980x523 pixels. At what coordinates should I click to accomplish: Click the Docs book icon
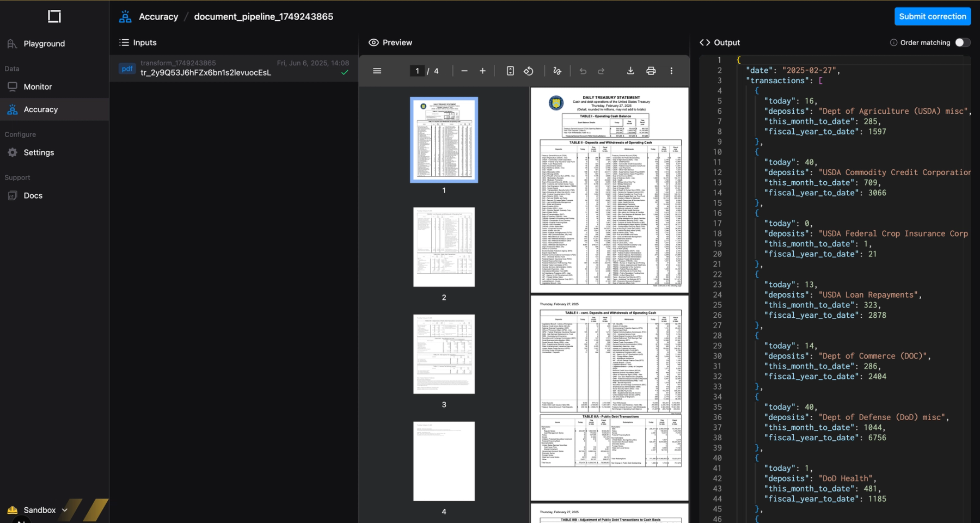pyautogui.click(x=13, y=195)
